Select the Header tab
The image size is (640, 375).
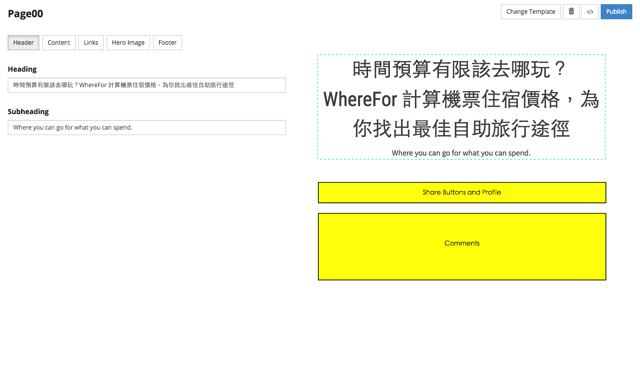pyautogui.click(x=23, y=42)
